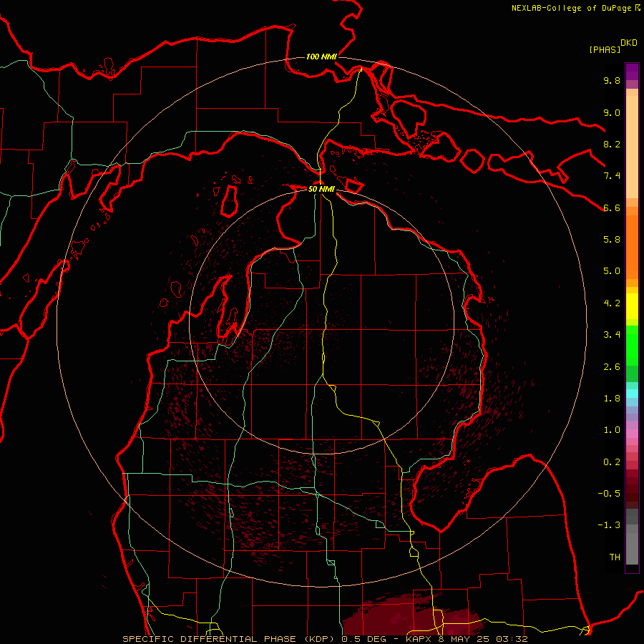This screenshot has height=644, width=644.
Task: Click the gray bottom segment of color bar
Action: [x=632, y=545]
